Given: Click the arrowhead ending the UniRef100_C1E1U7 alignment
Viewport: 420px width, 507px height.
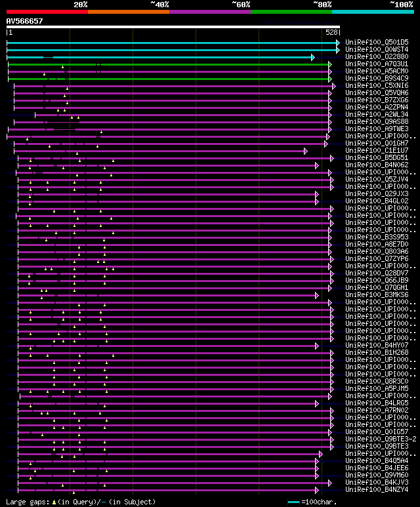Looking at the screenshot, I should point(305,151).
